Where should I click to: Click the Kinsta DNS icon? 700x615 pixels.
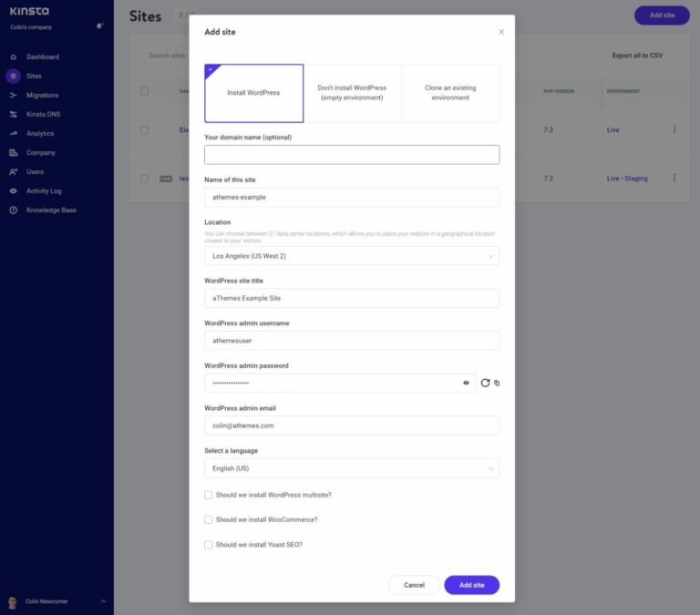14,115
